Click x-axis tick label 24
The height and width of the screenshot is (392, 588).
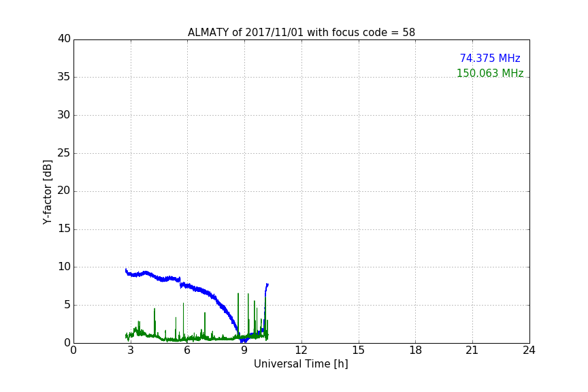tap(529, 350)
